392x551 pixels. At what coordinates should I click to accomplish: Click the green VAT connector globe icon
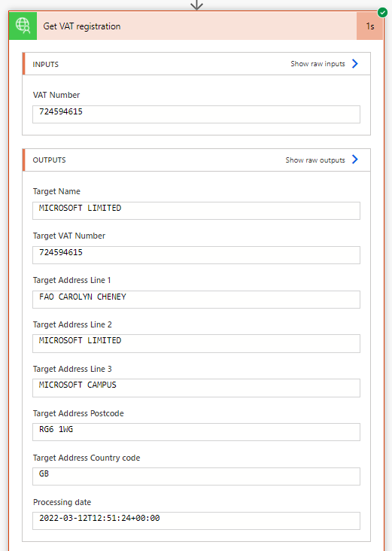click(23, 26)
